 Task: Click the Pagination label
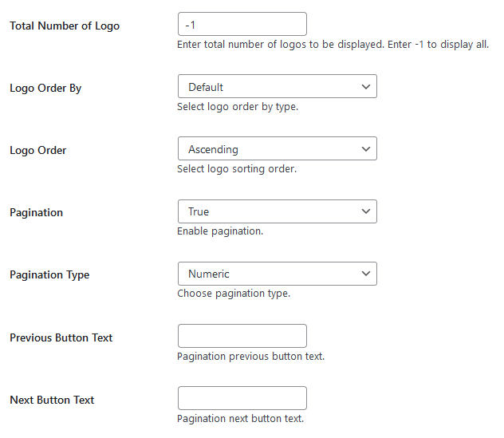pos(36,212)
